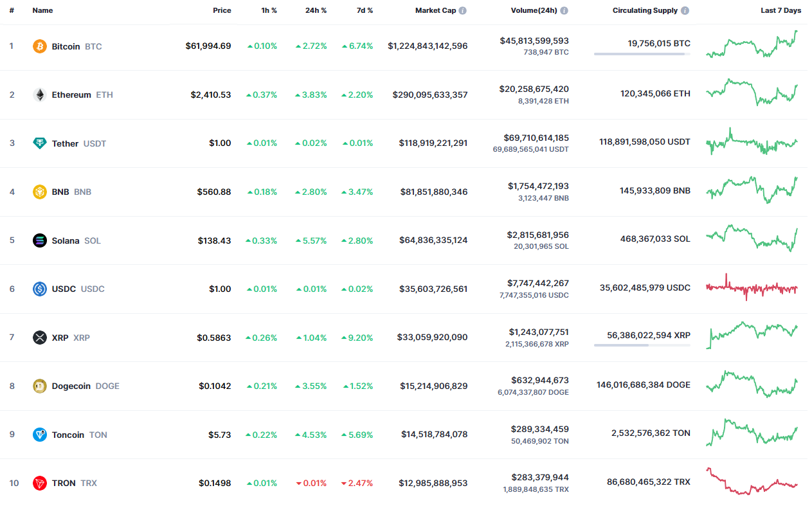
Task: Click the Circulating Supply info icon
Action: (x=685, y=11)
